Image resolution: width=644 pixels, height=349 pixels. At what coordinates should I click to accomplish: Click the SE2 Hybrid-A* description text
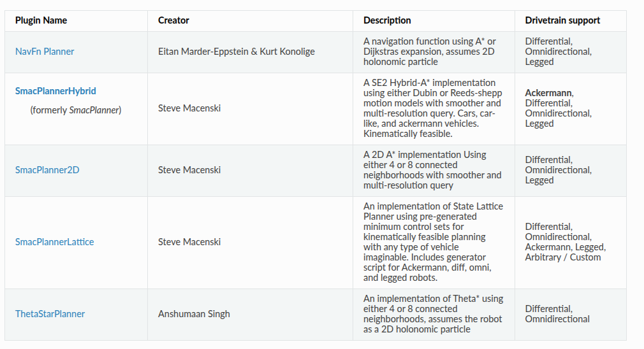pyautogui.click(x=432, y=108)
